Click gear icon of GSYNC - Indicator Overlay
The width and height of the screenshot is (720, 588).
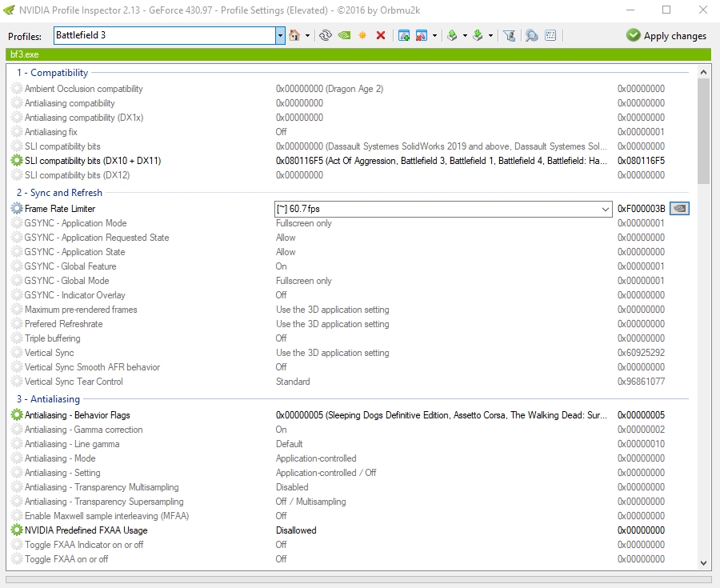point(17,295)
